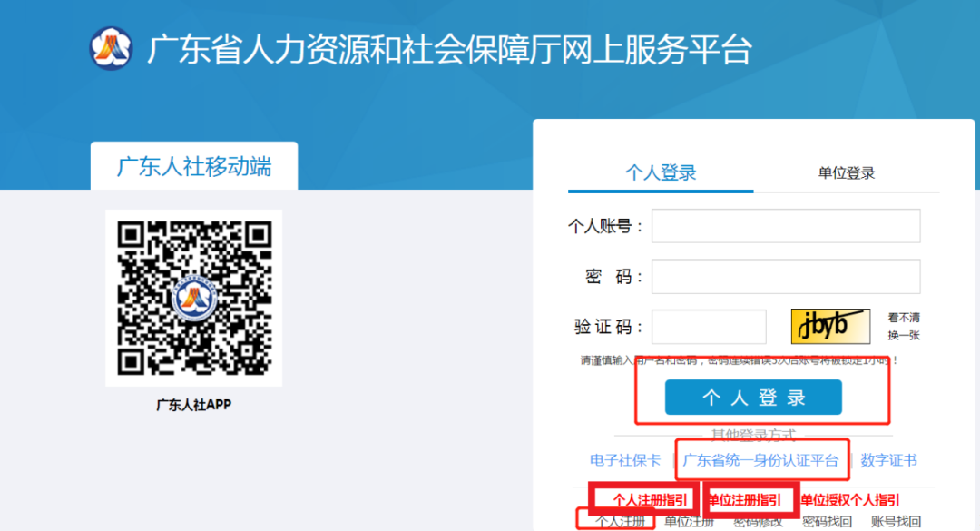Click the platform logo icon in the header
The image size is (980, 531).
111,47
